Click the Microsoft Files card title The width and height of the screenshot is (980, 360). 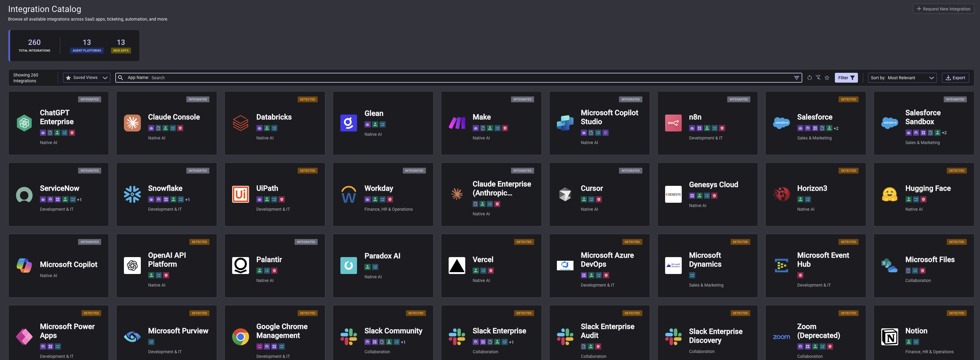pyautogui.click(x=930, y=260)
